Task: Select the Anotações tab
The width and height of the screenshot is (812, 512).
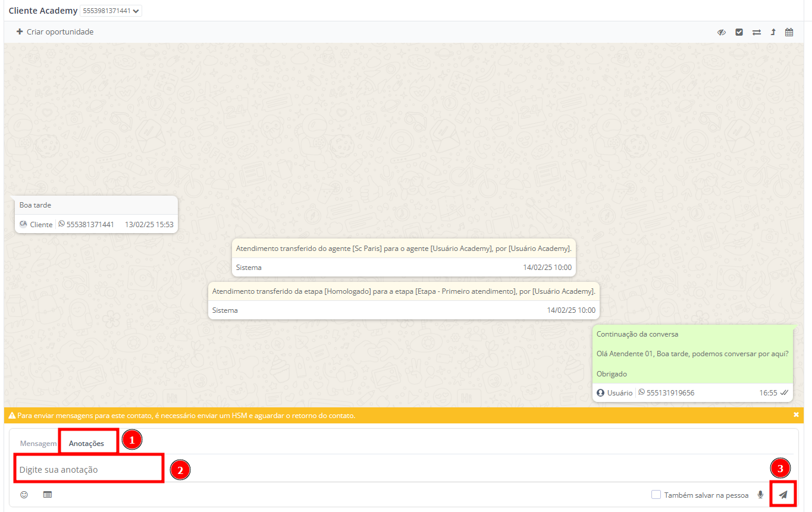Action: click(86, 443)
